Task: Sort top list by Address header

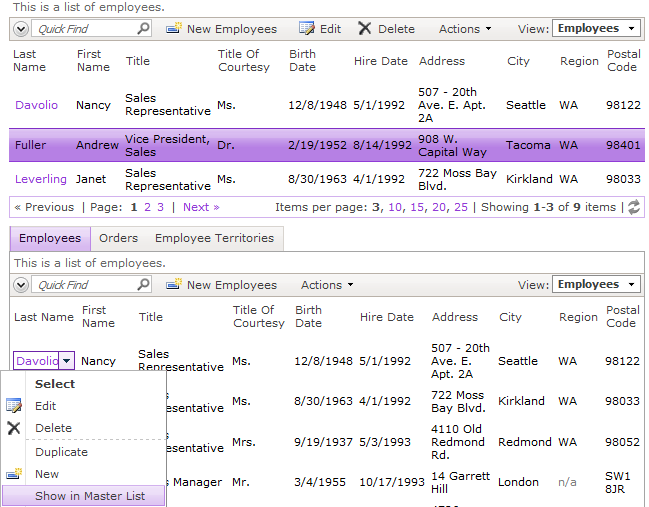Action: click(x=442, y=61)
